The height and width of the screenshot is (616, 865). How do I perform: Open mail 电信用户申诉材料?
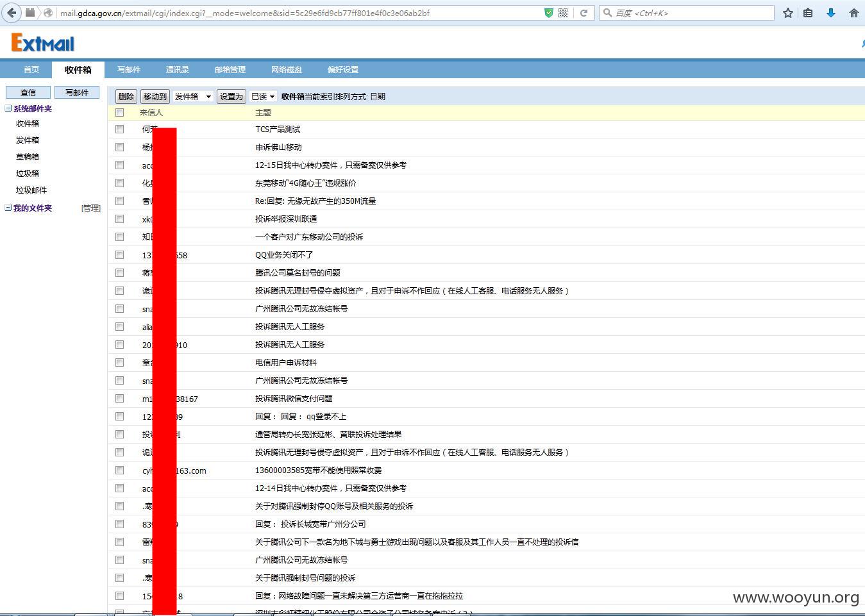286,362
